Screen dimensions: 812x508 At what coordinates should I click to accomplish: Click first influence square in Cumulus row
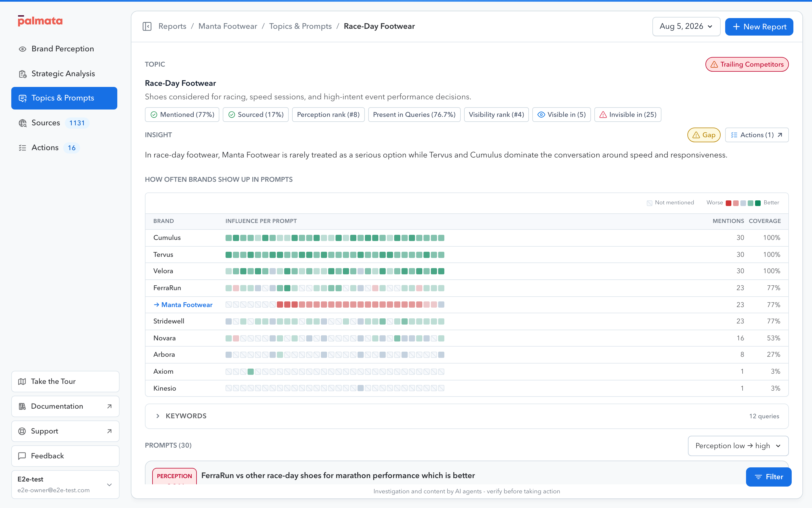(x=228, y=238)
